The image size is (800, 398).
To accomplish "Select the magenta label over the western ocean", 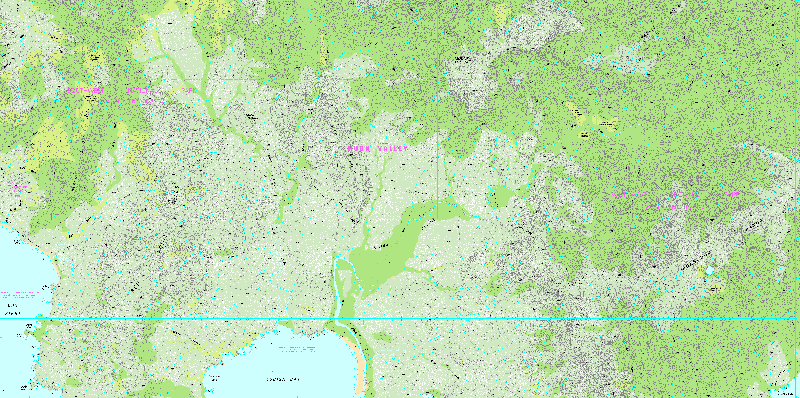I will tap(19, 295).
